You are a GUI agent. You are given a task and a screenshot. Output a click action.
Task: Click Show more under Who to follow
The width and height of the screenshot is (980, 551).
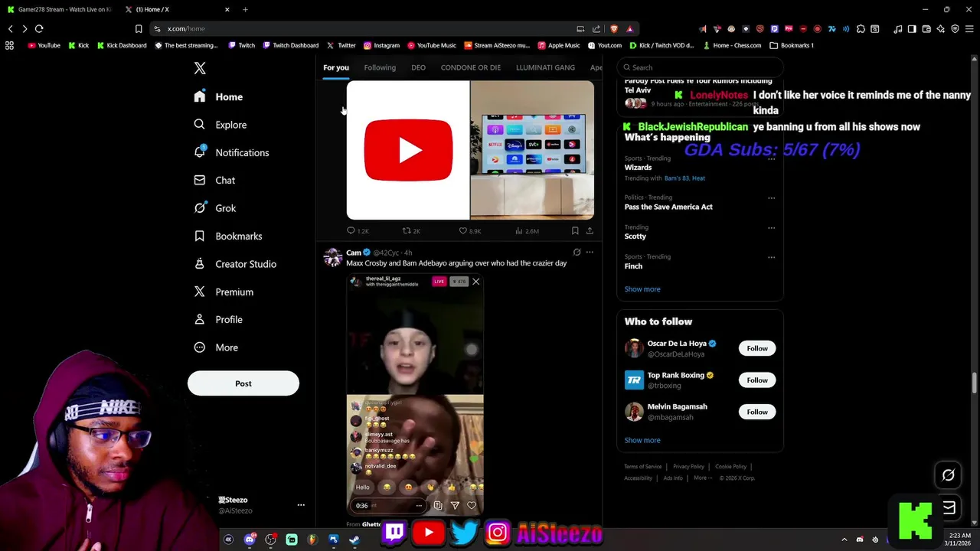pos(642,440)
